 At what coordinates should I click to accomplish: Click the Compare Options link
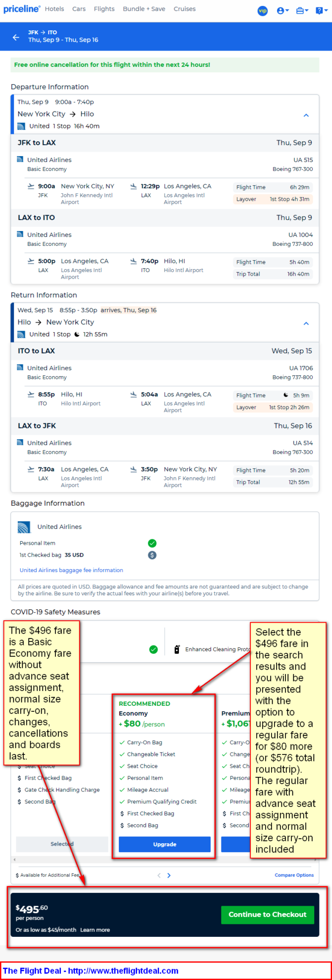pyautogui.click(x=294, y=875)
